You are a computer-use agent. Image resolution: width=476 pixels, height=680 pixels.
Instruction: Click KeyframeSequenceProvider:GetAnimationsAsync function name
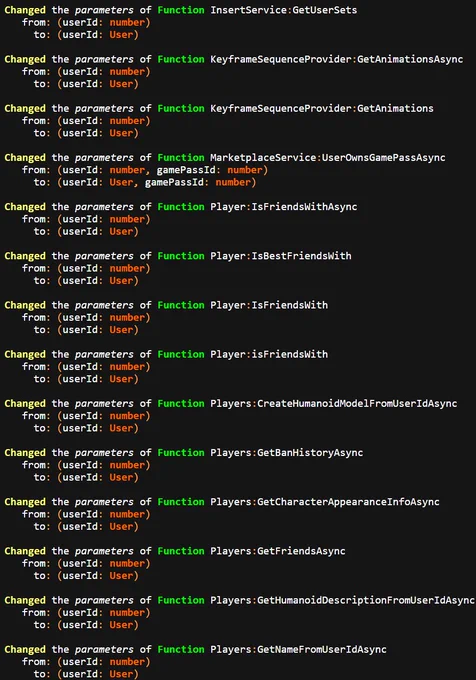[x=336, y=59]
